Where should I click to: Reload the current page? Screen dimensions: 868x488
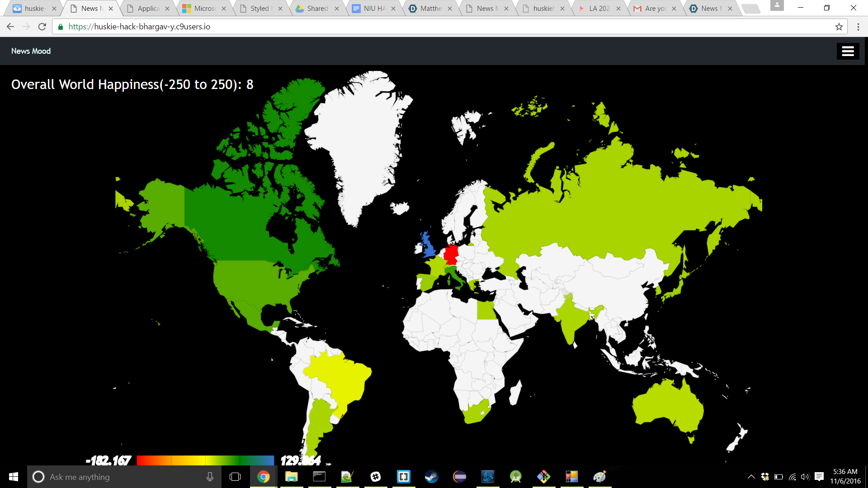[42, 27]
